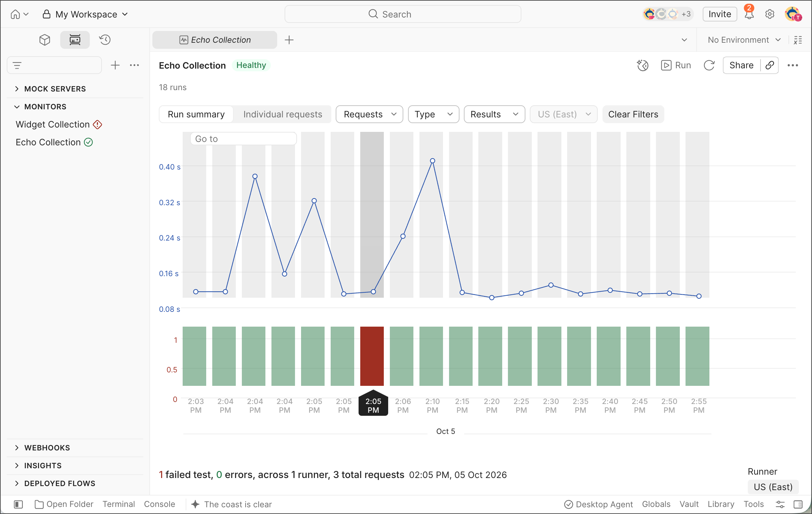Click the Run button
This screenshot has height=514, width=812.
[676, 66]
